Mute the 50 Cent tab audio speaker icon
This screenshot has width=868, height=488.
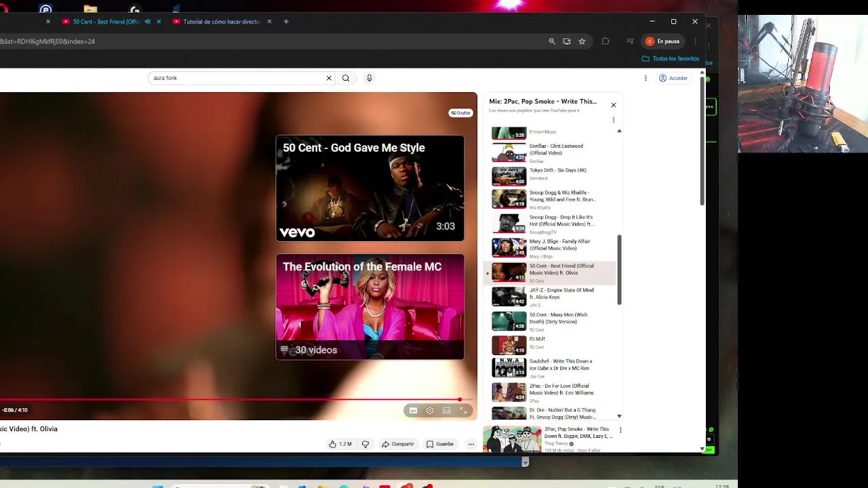click(x=148, y=22)
